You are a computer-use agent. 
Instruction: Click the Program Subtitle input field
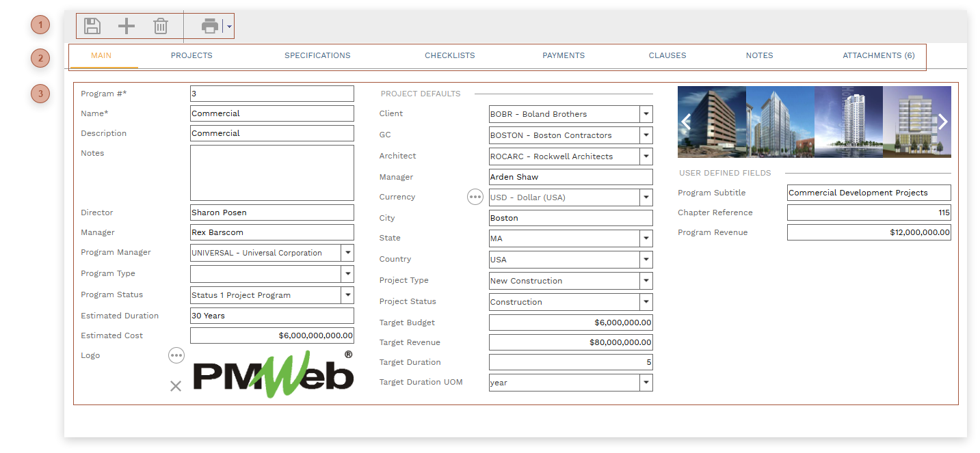pyautogui.click(x=869, y=193)
